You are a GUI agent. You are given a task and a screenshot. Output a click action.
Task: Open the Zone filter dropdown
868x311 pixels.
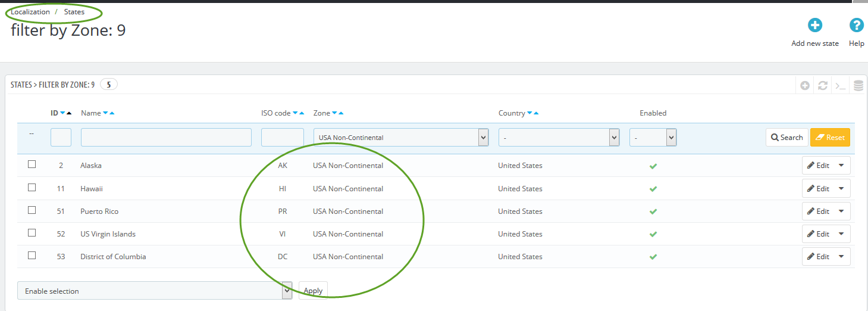point(401,138)
